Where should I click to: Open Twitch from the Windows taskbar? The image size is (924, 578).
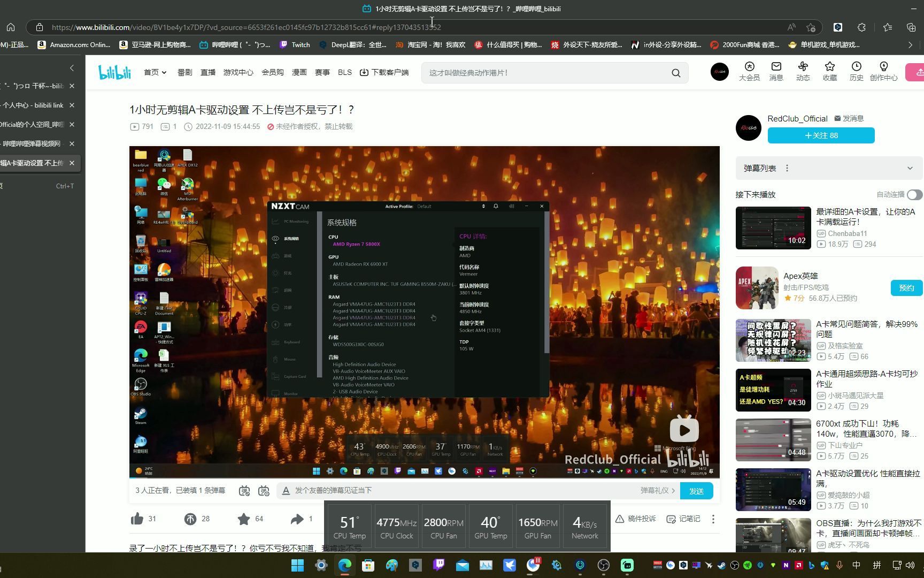click(x=438, y=565)
